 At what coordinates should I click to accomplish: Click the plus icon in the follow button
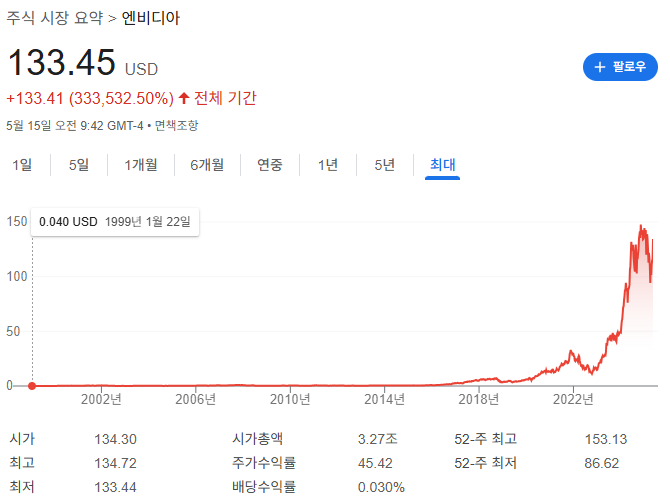pos(600,67)
